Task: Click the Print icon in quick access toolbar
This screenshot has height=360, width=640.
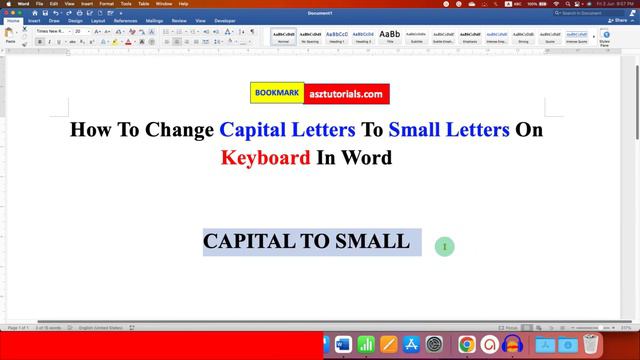Action: coord(79,13)
